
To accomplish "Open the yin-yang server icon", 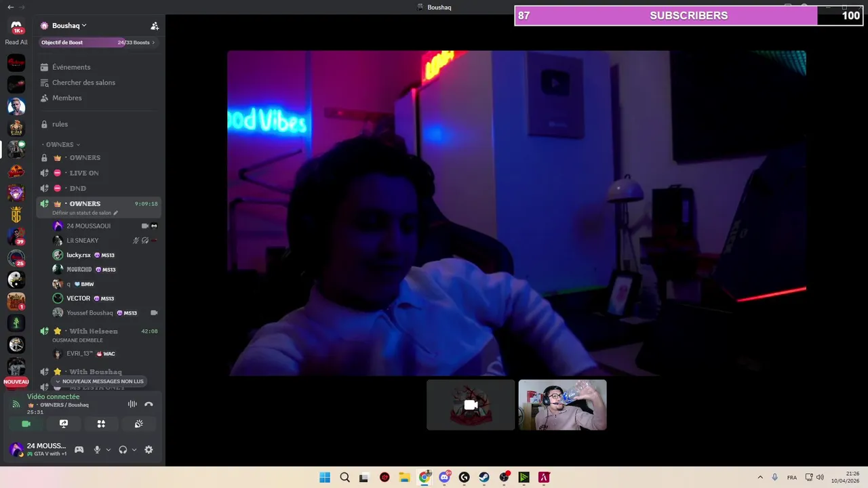I will pos(16,280).
